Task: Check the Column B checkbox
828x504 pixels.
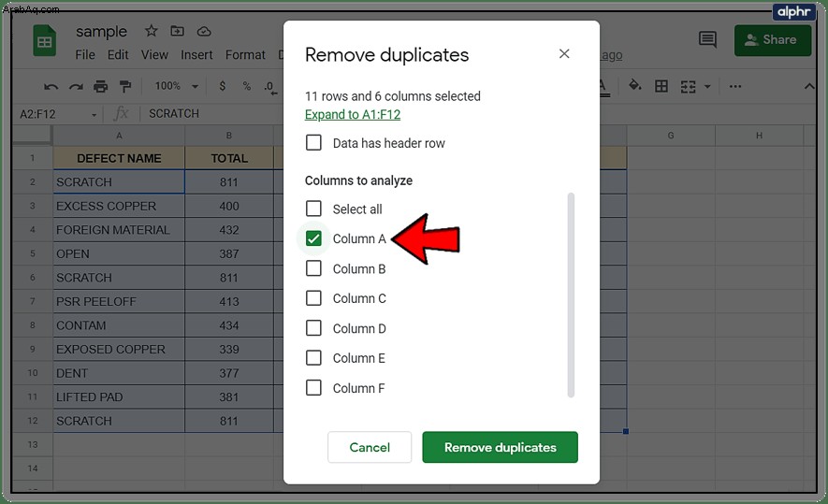Action: coord(313,268)
